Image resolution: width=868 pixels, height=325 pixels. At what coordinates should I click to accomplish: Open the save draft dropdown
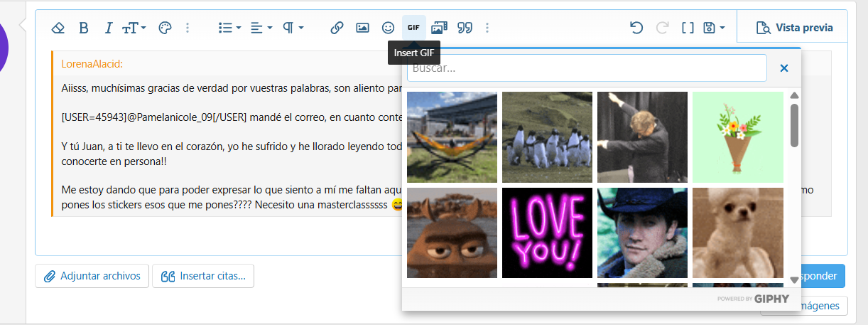click(714, 28)
